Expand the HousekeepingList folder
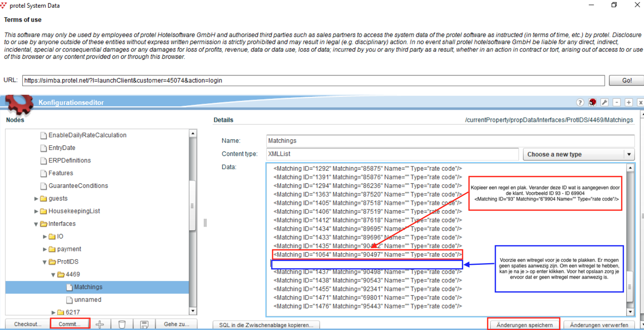Screen dimensions: 644x330 point(36,211)
